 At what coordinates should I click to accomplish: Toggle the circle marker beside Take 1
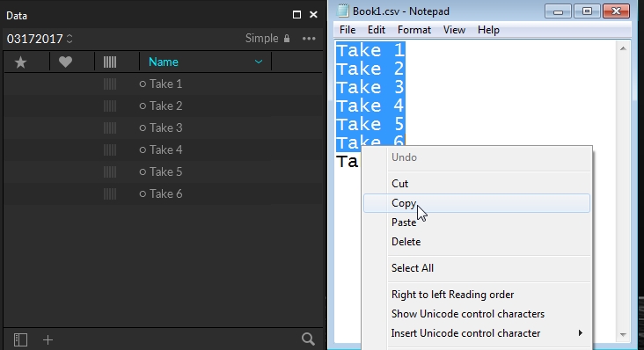[143, 84]
